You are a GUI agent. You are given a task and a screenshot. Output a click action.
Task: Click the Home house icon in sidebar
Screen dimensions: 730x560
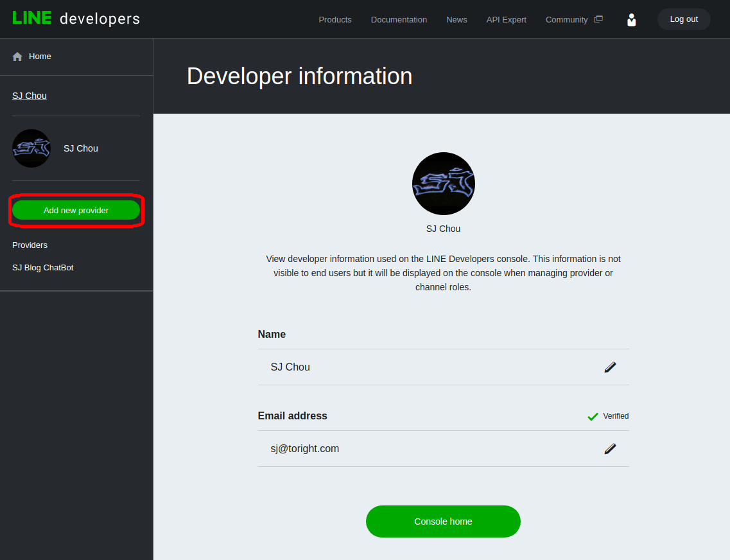coord(17,57)
